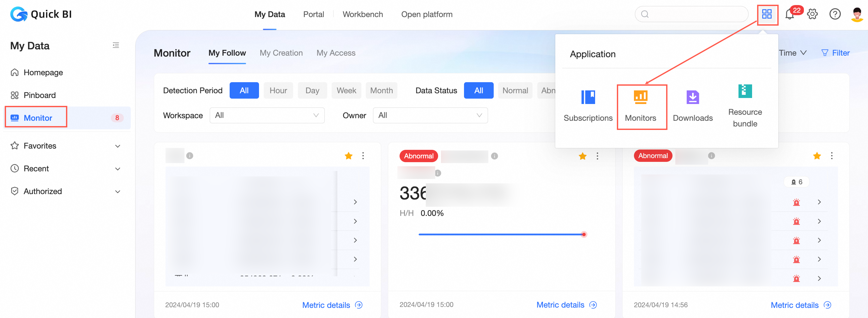Select Week detection period

click(x=346, y=90)
